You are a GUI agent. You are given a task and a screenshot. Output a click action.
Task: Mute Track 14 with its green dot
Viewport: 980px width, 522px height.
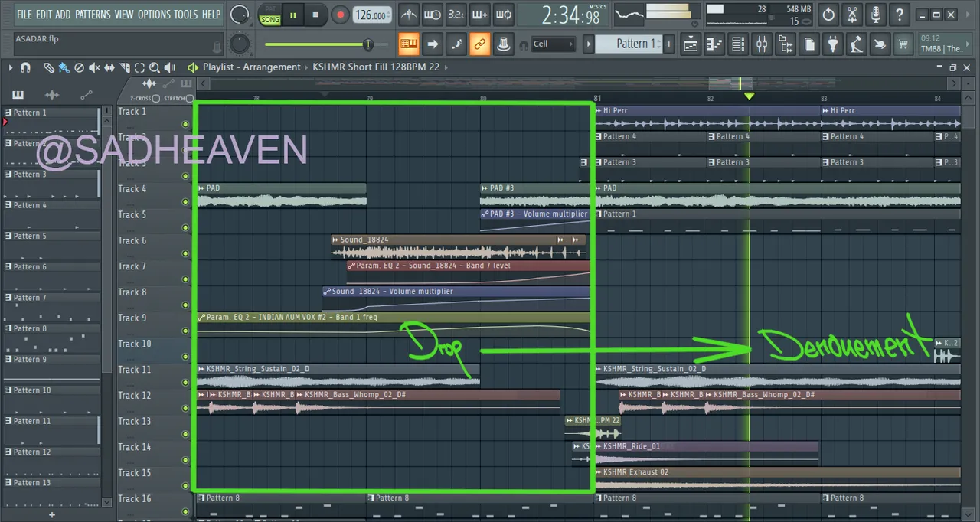tap(185, 460)
